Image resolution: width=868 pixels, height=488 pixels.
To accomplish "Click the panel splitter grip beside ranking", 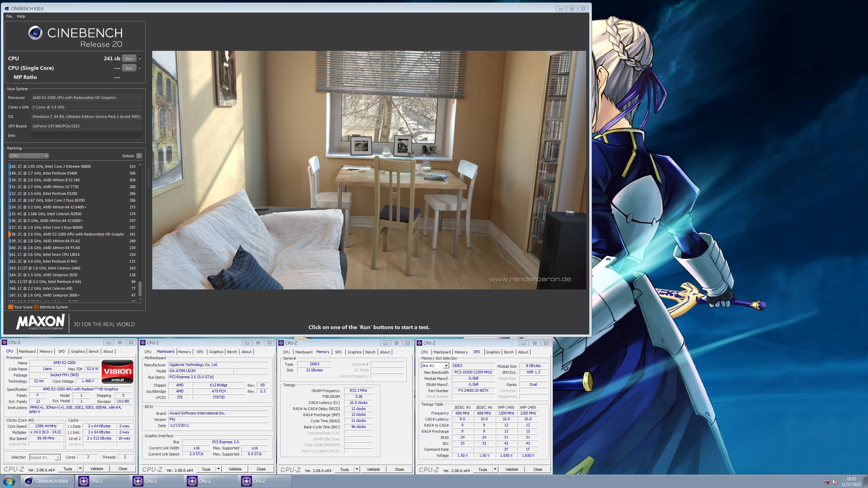I will [149, 177].
